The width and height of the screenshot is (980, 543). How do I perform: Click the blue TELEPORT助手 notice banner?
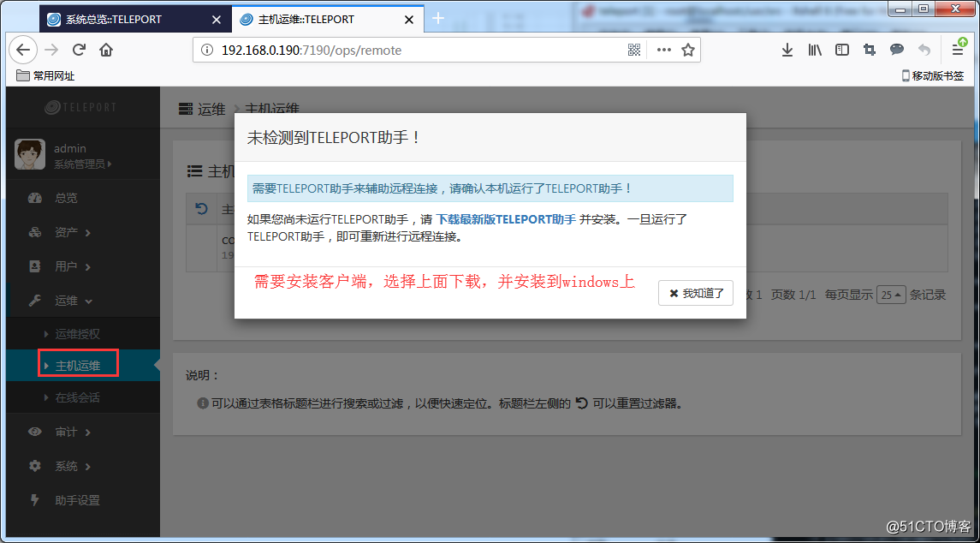[x=490, y=188]
